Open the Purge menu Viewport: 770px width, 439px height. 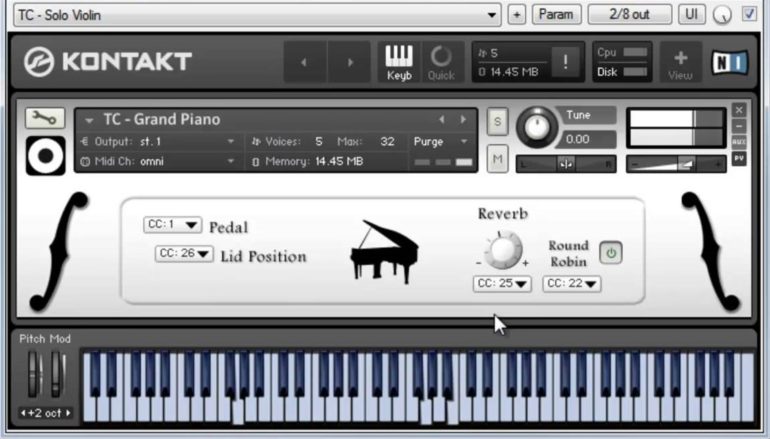[x=441, y=142]
